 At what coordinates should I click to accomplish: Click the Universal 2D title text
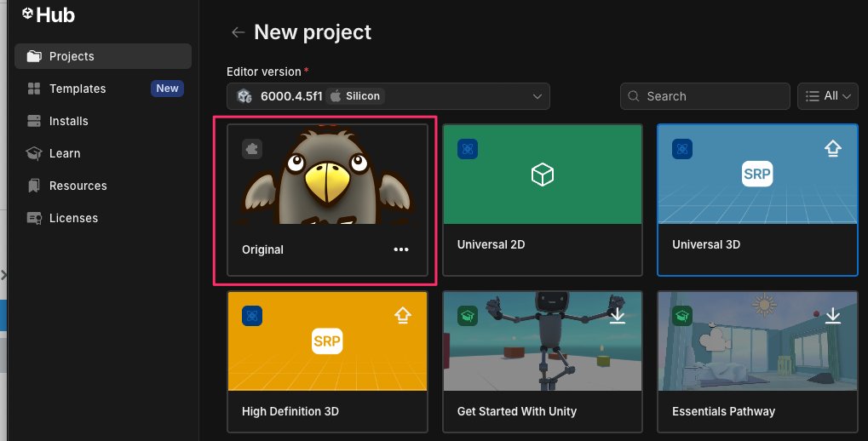pyautogui.click(x=491, y=244)
